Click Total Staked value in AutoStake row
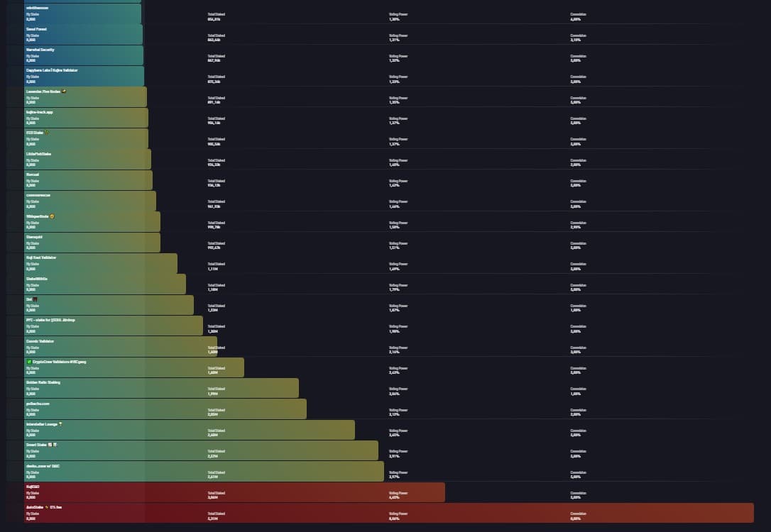This screenshot has height=532, width=771. pos(212,519)
